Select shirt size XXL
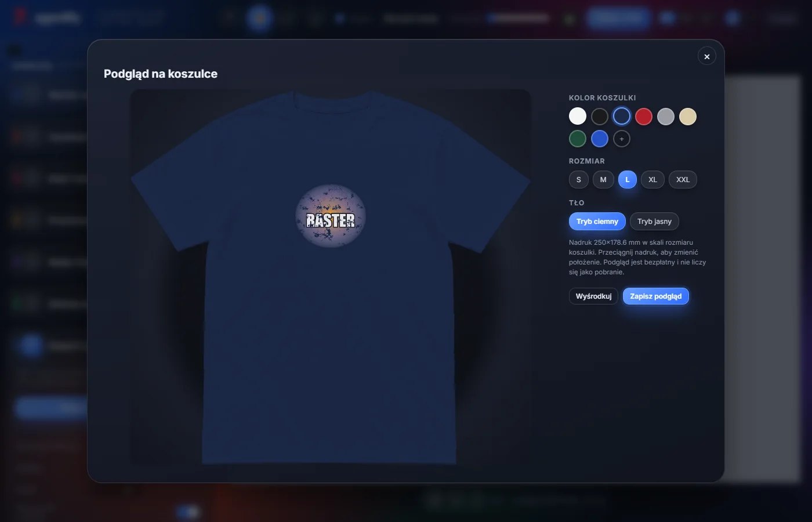The image size is (812, 522). click(683, 180)
